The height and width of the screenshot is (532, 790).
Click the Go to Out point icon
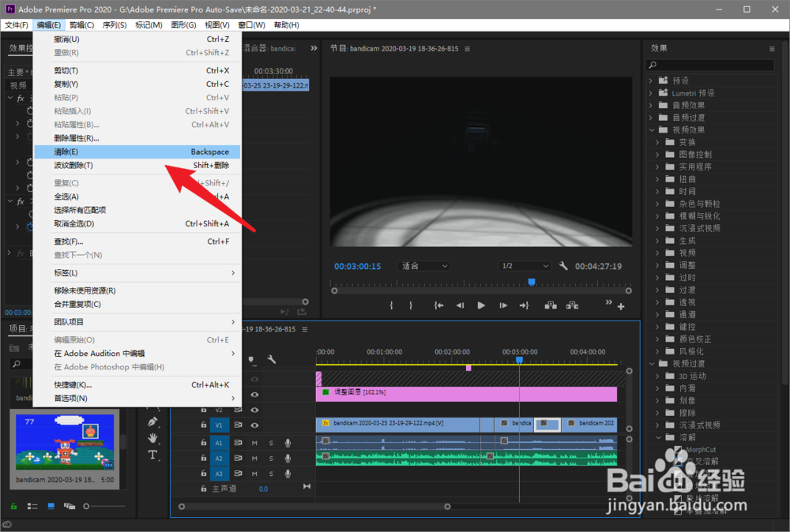point(524,305)
